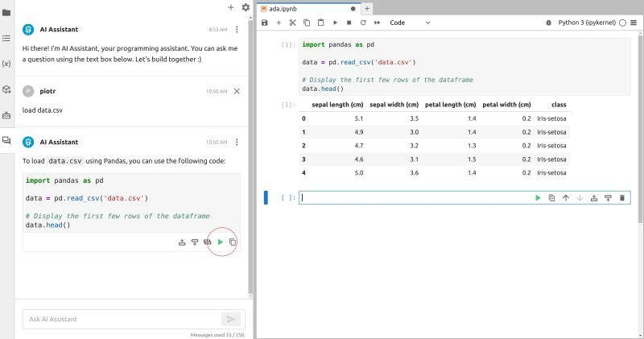The height and width of the screenshot is (339, 644).
Task: Duplicate the active cell
Action: pyautogui.click(x=552, y=198)
